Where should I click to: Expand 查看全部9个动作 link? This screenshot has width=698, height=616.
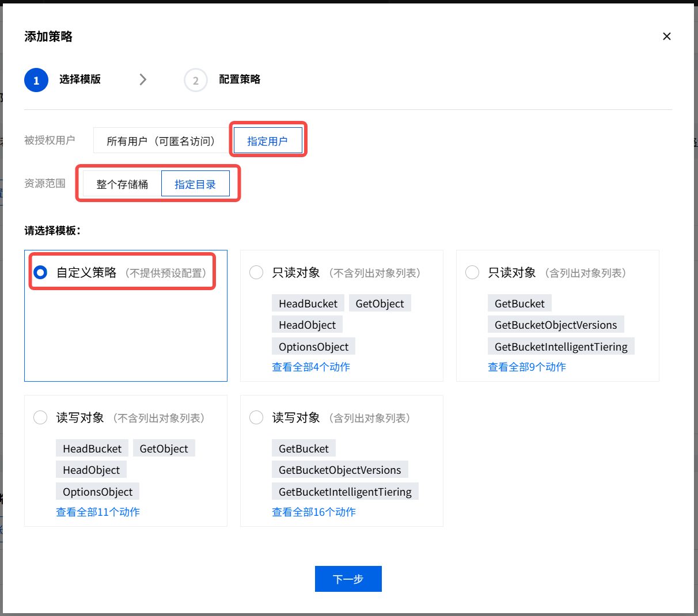(x=527, y=367)
